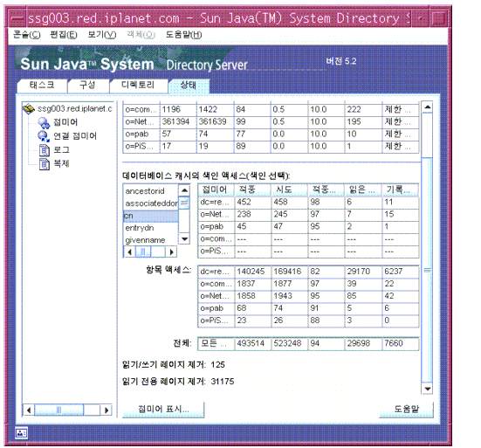Open the 도움말(H) menu

183,35
